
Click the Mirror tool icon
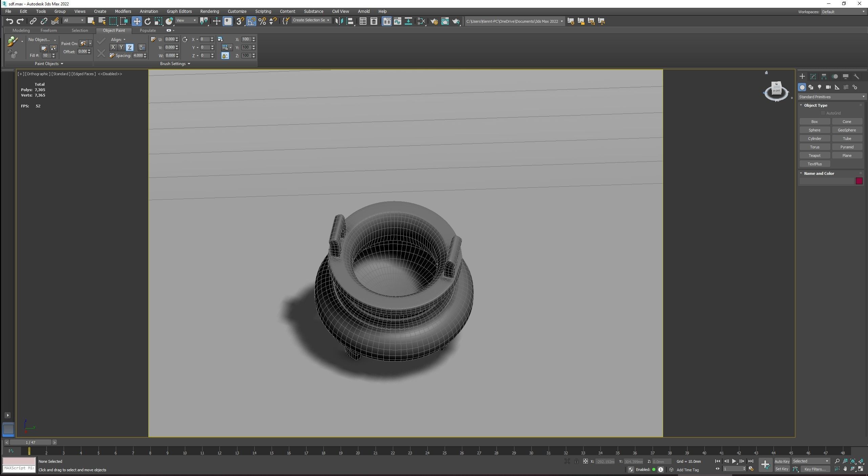[x=339, y=21]
